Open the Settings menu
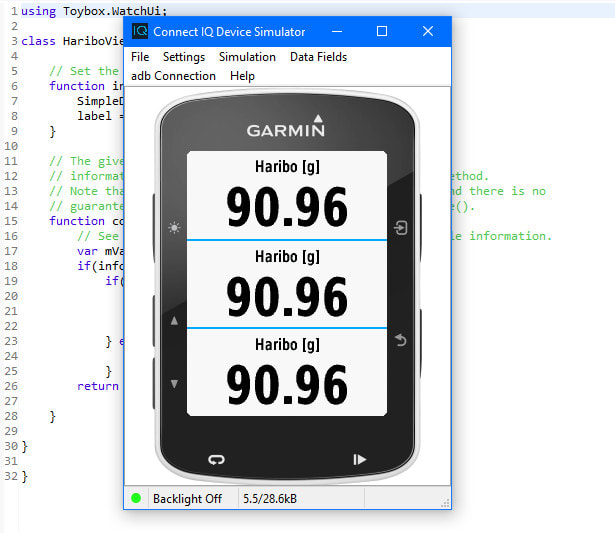The width and height of the screenshot is (615, 533). (184, 57)
